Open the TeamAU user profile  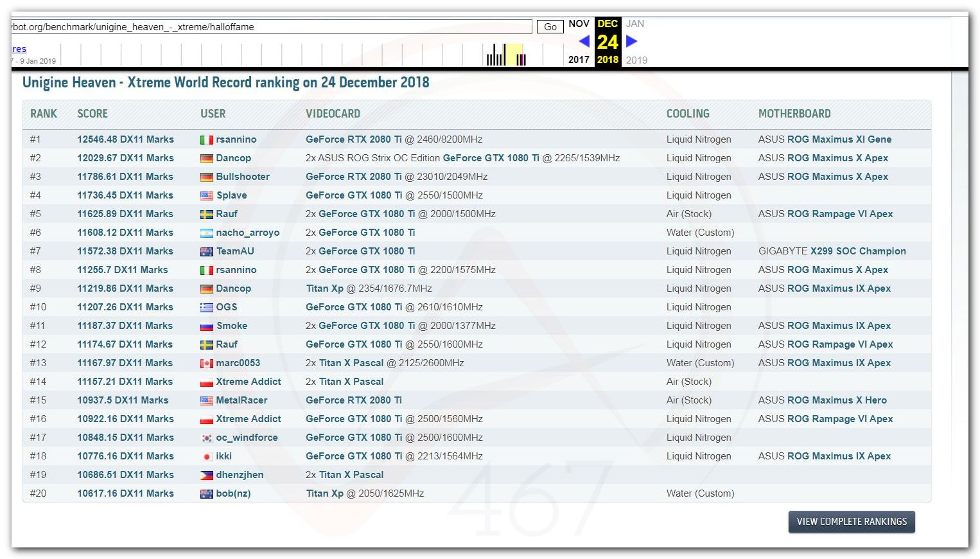[x=235, y=251]
